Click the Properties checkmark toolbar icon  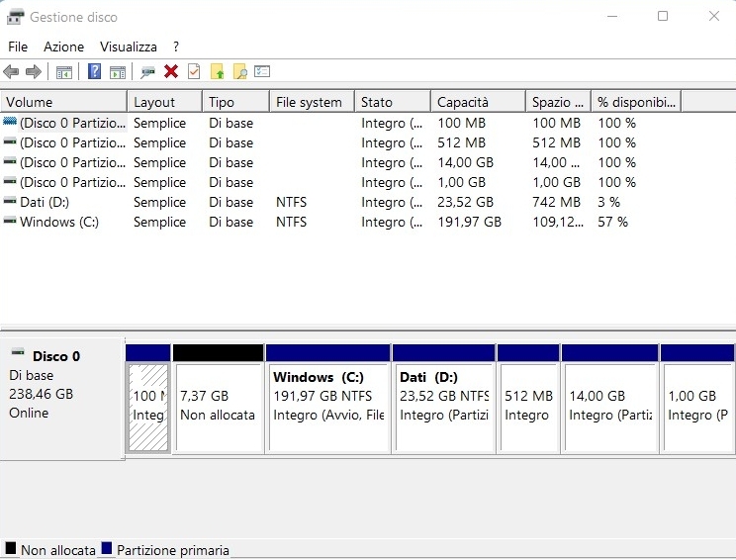pos(194,71)
